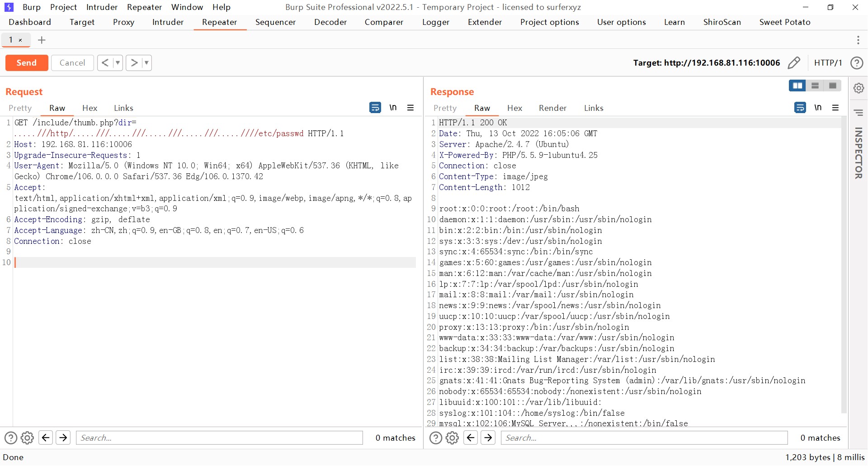Open the Repeater options three-dot menu
868x466 pixels.
(858, 40)
